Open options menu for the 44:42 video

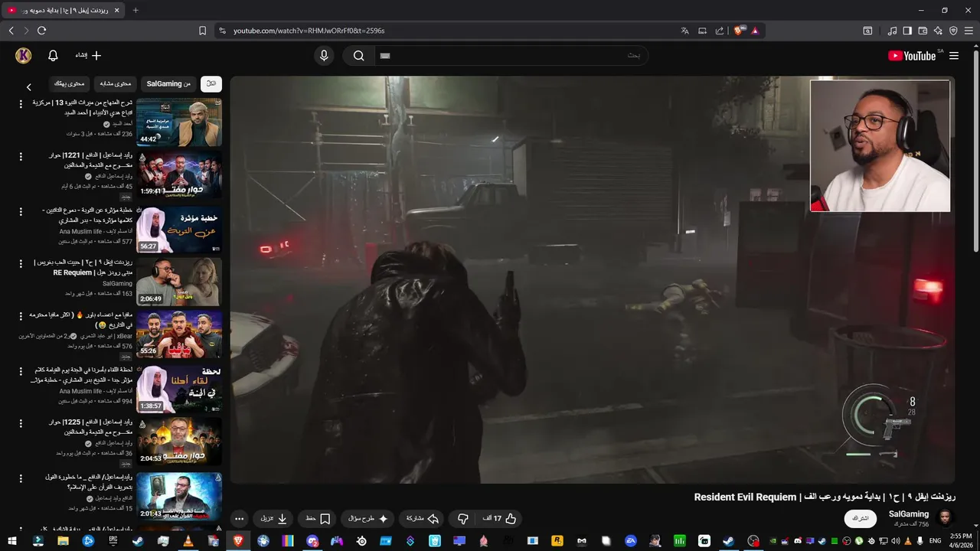tap(21, 103)
